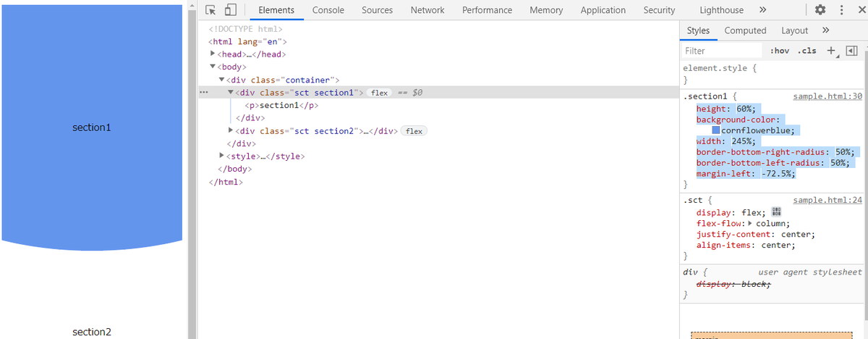Click the new style rule plus icon
Viewport: 868px width, 339px height.
pyautogui.click(x=832, y=51)
